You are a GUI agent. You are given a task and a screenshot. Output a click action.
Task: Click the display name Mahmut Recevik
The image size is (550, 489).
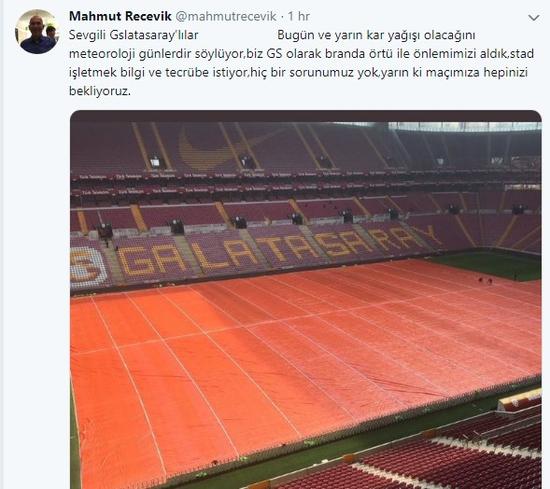pyautogui.click(x=120, y=16)
